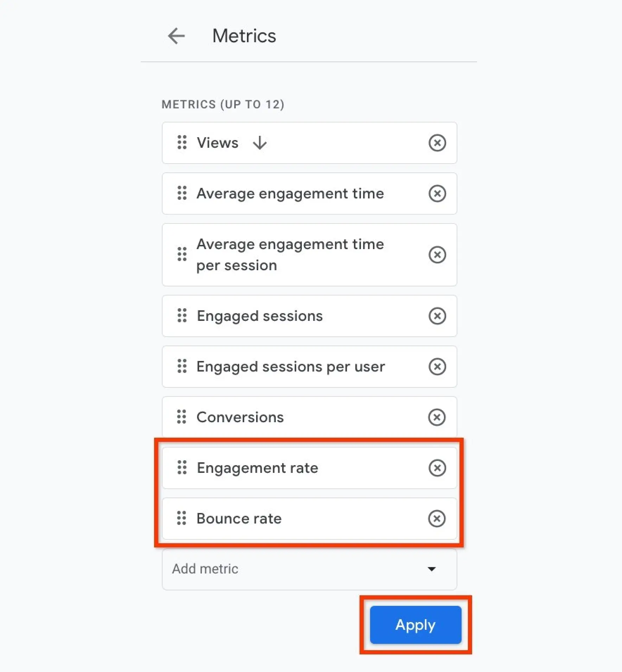Remove the Average engagement time per session metric

click(x=437, y=255)
